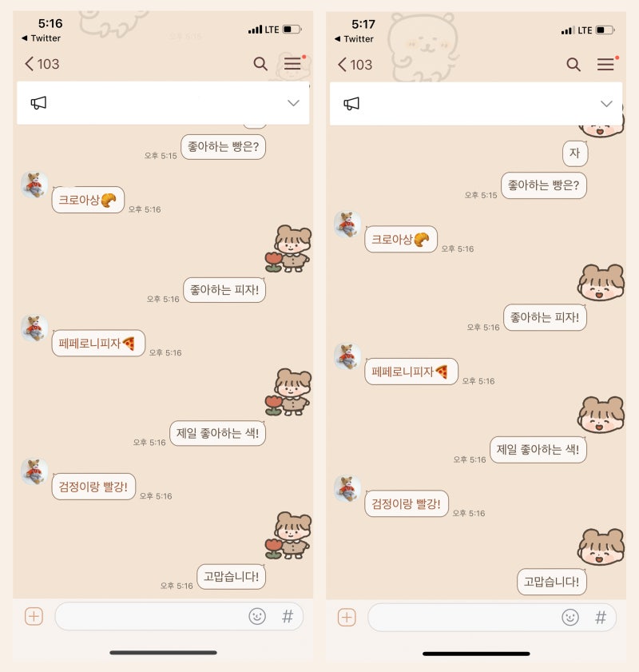Expand the notice banner in left chat
Screen dimensions: 639x672
(x=293, y=103)
